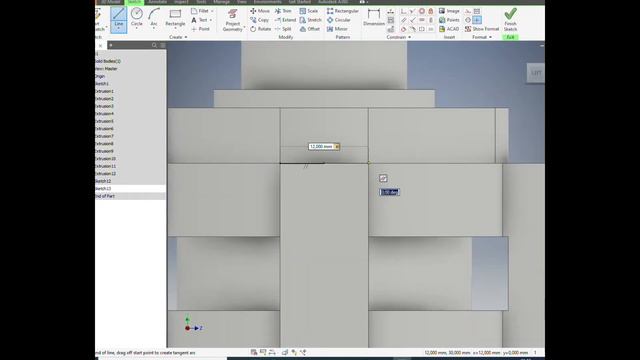Open the Circle tool dropdown arrow
This screenshot has width=640, height=360.
137,28
